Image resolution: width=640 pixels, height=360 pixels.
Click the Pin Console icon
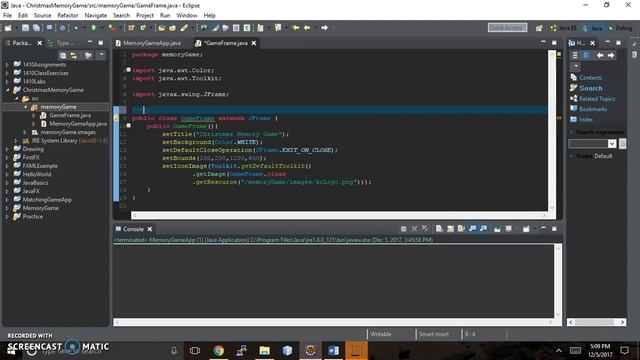[497, 229]
